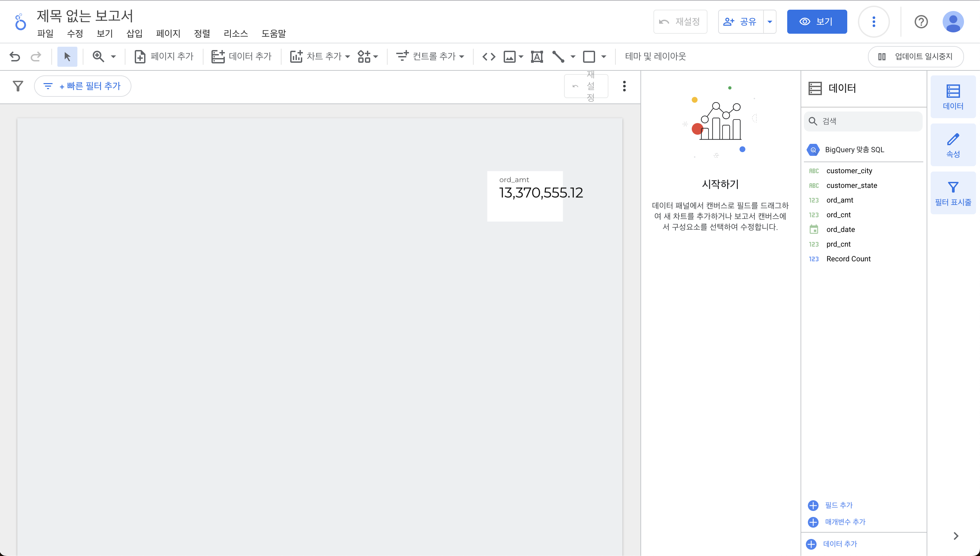Open the 삽입 menu
980x556 pixels.
134,34
